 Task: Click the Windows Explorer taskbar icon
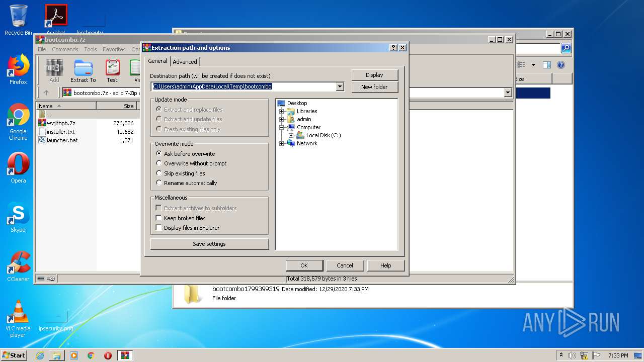(x=57, y=355)
